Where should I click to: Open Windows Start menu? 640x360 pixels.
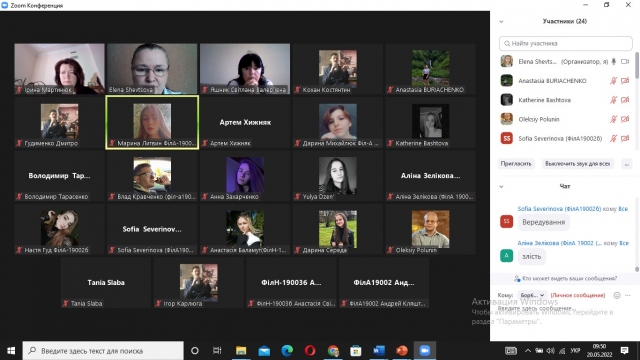(11, 351)
